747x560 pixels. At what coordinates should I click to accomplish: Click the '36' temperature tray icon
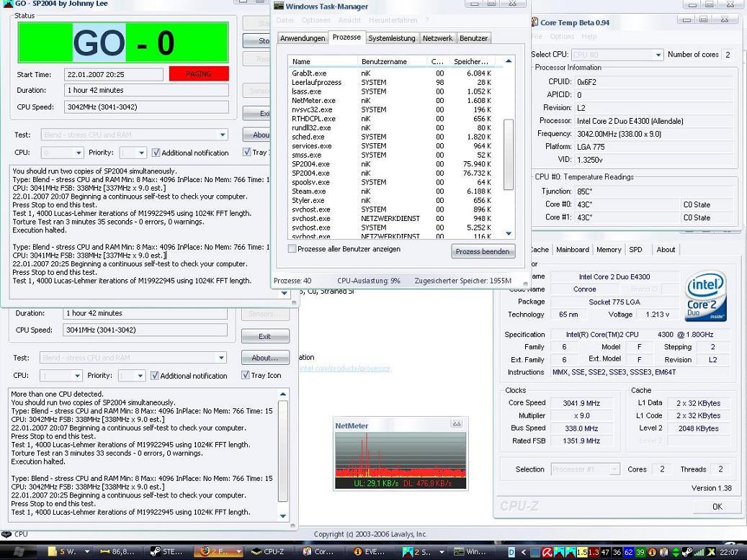[617, 552]
